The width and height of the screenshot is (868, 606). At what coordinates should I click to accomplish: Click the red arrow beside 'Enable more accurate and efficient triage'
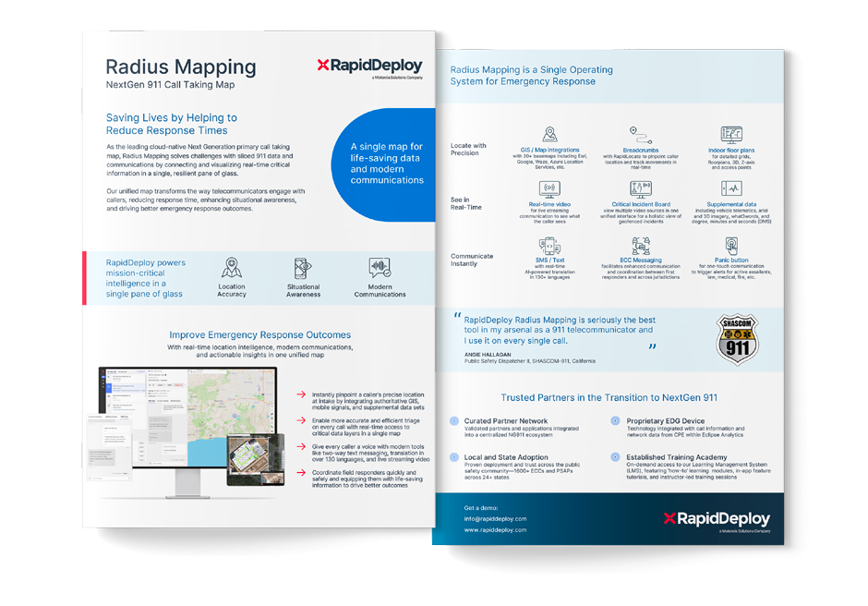click(301, 420)
